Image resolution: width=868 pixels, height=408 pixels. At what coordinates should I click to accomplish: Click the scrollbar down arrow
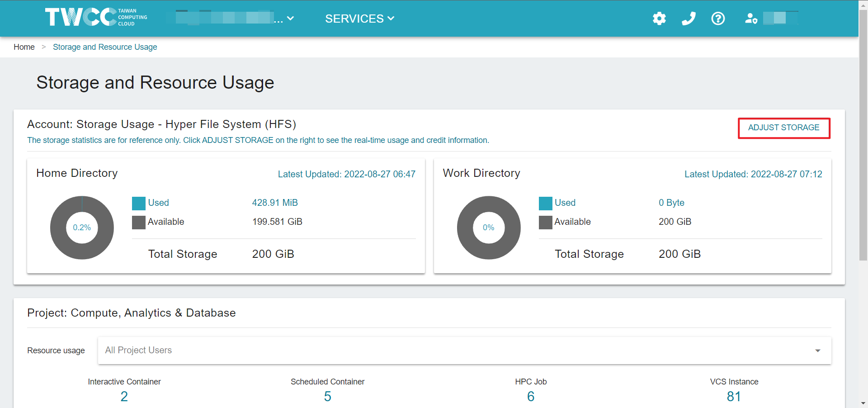[863, 403]
